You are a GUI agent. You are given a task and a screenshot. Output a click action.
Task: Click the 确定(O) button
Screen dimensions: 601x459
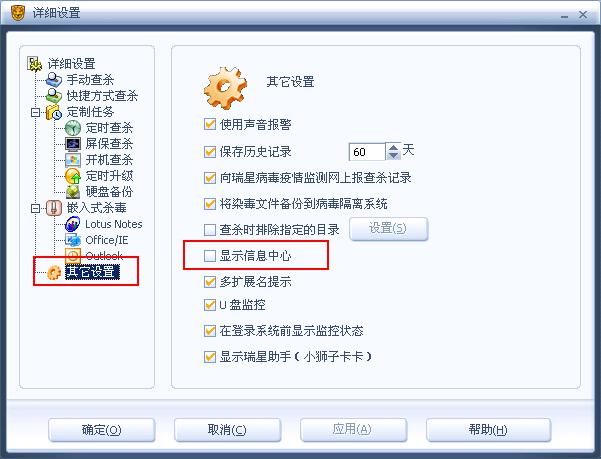click(x=102, y=430)
